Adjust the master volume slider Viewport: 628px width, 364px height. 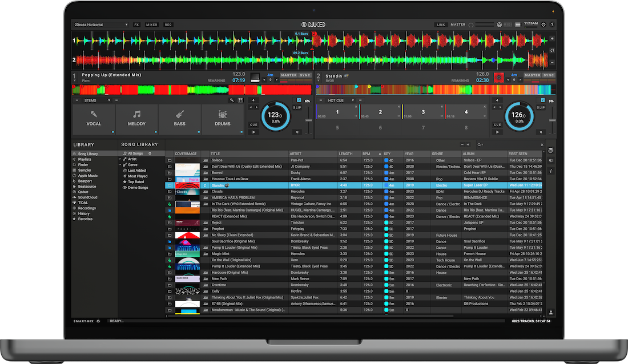tap(484, 25)
